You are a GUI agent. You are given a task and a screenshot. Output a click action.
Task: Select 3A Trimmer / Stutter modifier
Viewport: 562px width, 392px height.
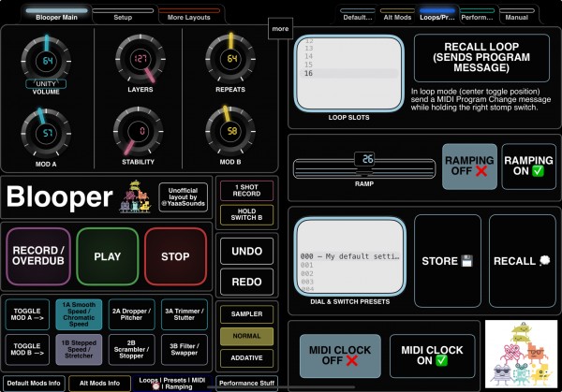click(x=185, y=314)
